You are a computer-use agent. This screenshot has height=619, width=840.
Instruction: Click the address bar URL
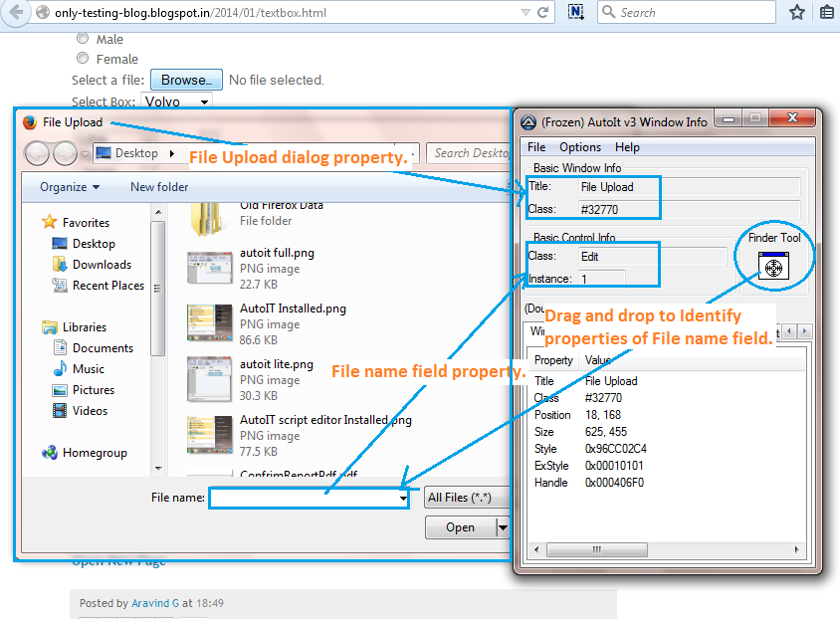click(190, 12)
